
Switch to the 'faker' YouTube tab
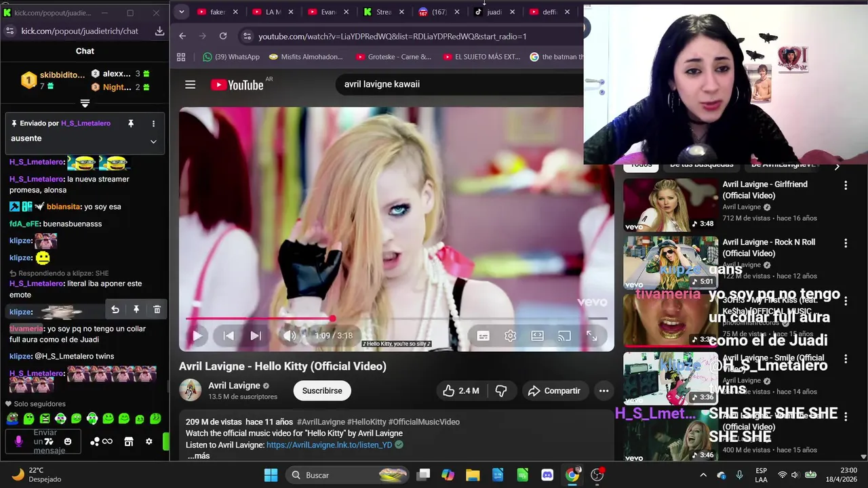tap(217, 12)
